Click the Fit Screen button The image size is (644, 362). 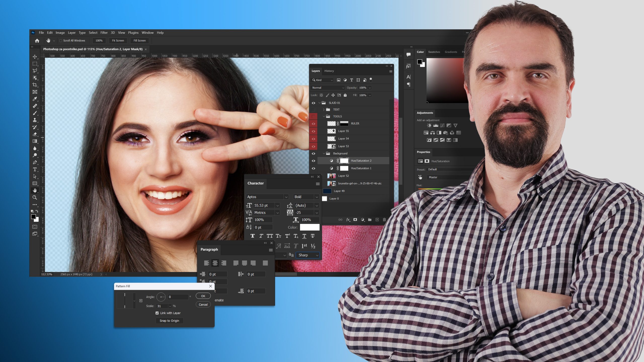[118, 40]
